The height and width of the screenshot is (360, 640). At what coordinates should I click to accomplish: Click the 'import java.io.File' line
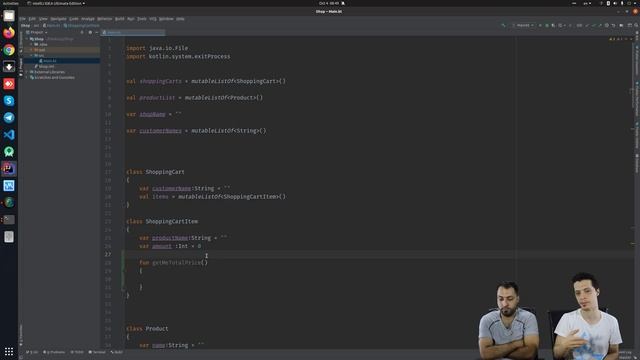tap(157, 48)
